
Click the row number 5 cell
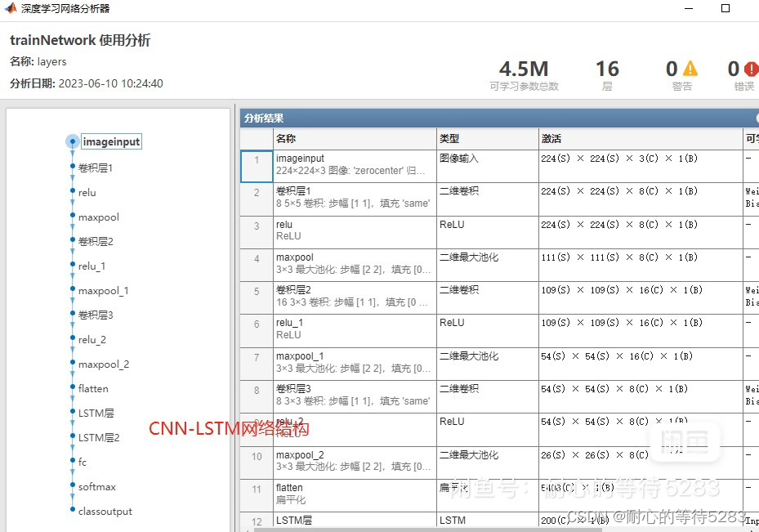click(x=257, y=297)
